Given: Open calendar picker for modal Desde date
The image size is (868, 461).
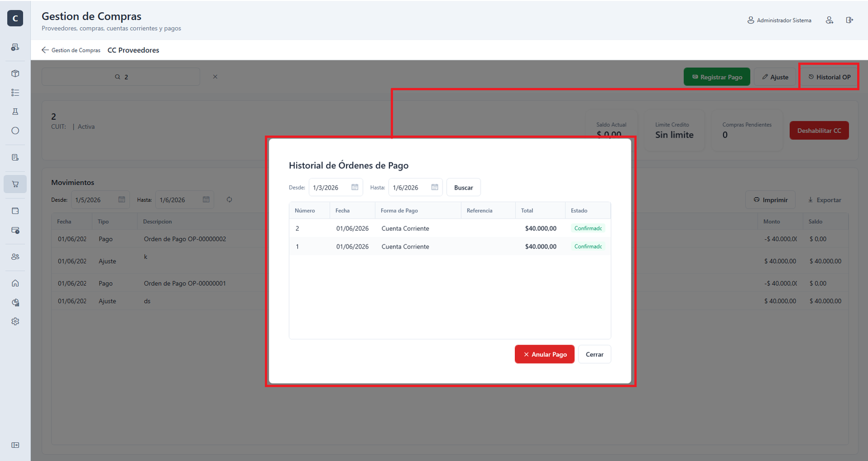Looking at the screenshot, I should point(355,187).
